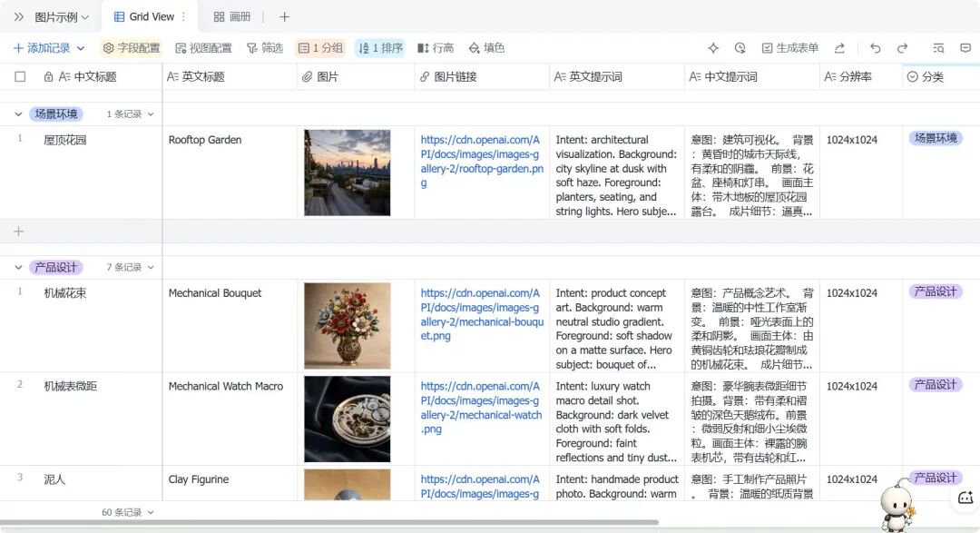The image size is (980, 533).
Task: Select the Rooftop Garden cell
Action: pos(230,173)
